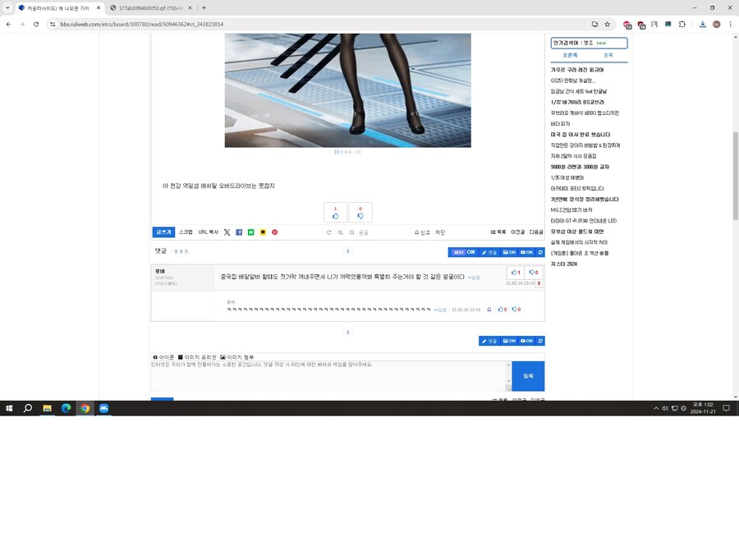This screenshot has width=739, height=560.
Task: Share the post via Naver icon
Action: pos(250,232)
